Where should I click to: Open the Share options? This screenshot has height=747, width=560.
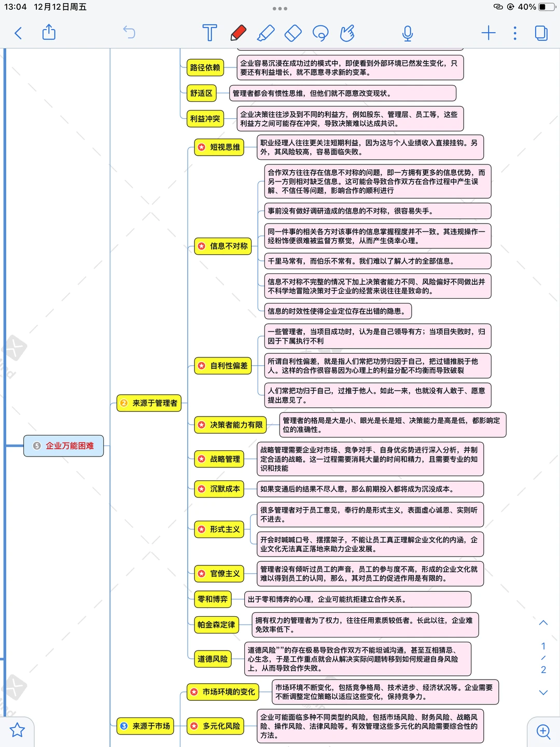pyautogui.click(x=49, y=33)
